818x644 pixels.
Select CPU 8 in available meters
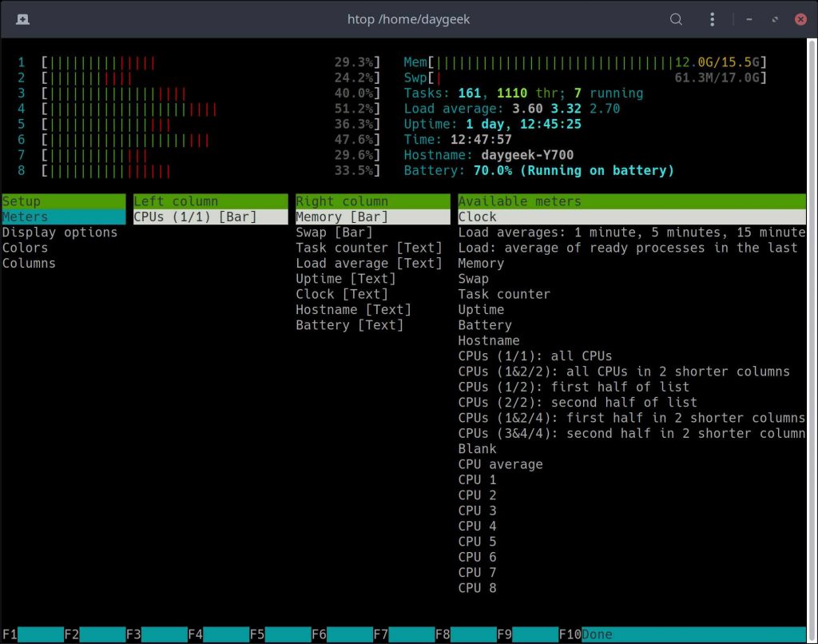478,588
